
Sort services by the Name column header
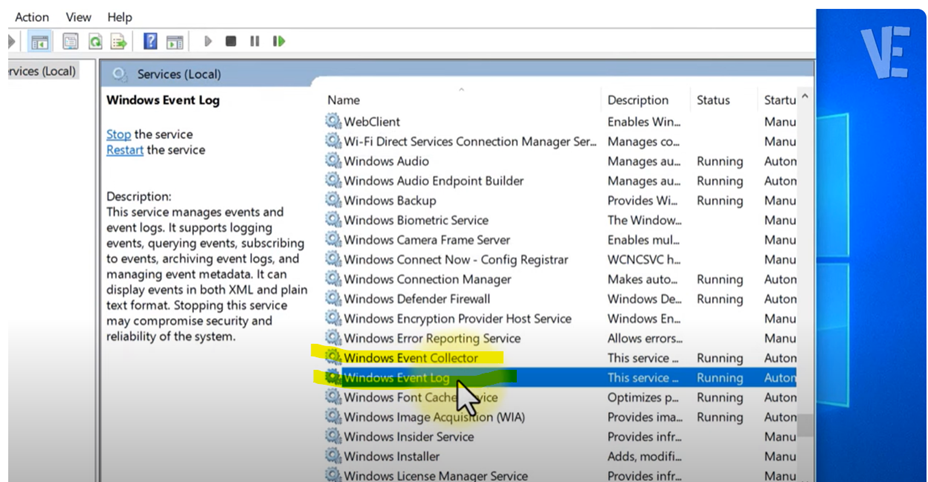(x=344, y=100)
